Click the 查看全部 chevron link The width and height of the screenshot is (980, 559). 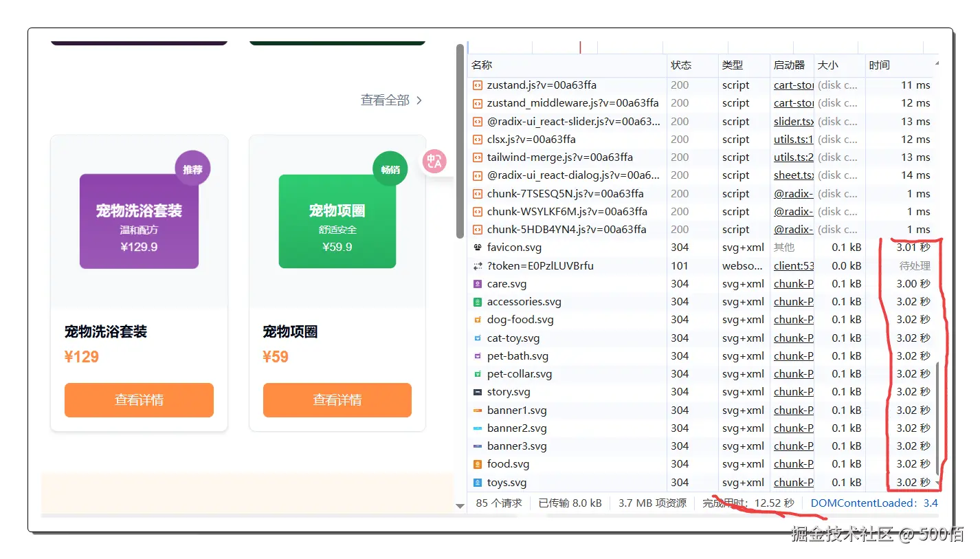[392, 100]
